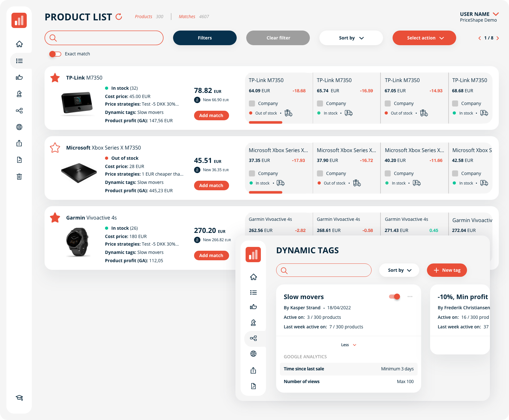Click export icon in Dynamic Tags panel

coord(254,370)
